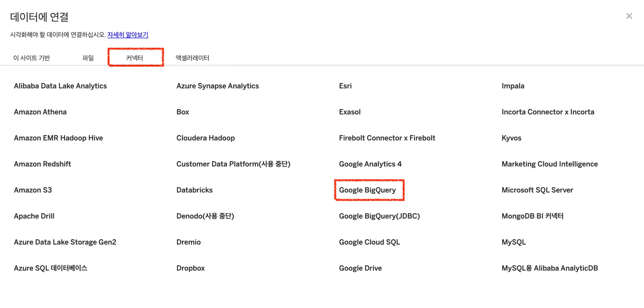Choose Incorta Connector x Incorta

tap(548, 112)
